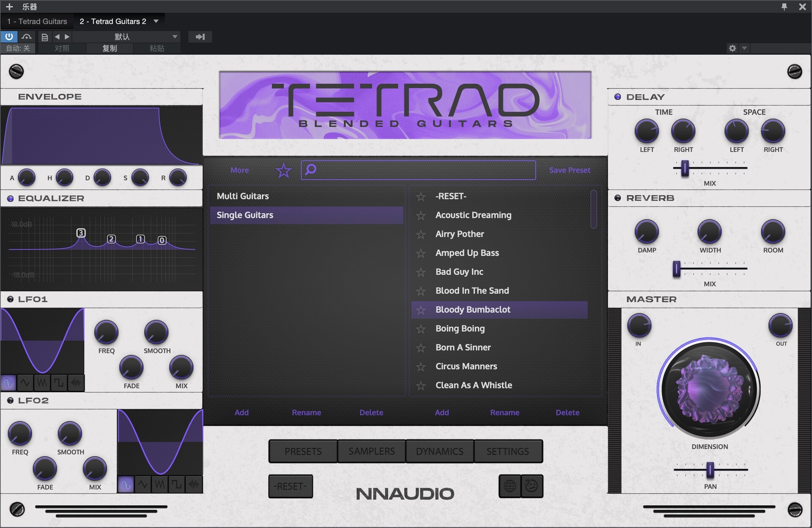
Task: Click the face icon button
Action: point(532,486)
